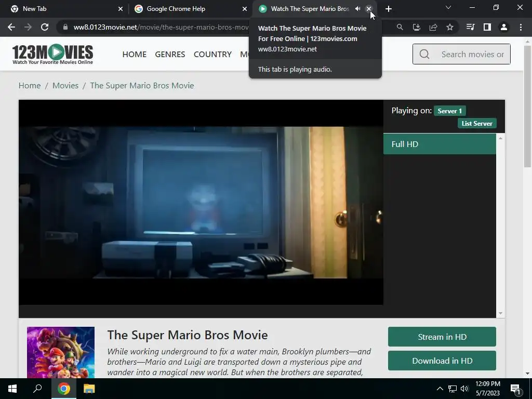Open Chrome's three-dot menu

(x=521, y=27)
